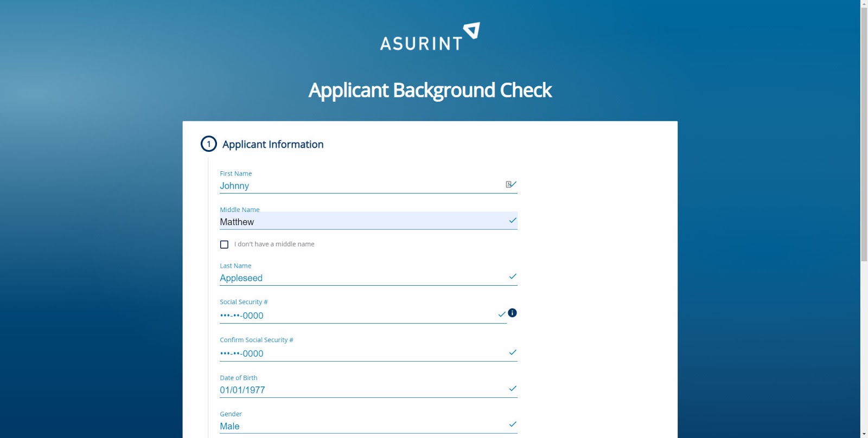Screen dimensions: 868x438
Task: Click the Confirm Social Security # field
Action: 368,353
